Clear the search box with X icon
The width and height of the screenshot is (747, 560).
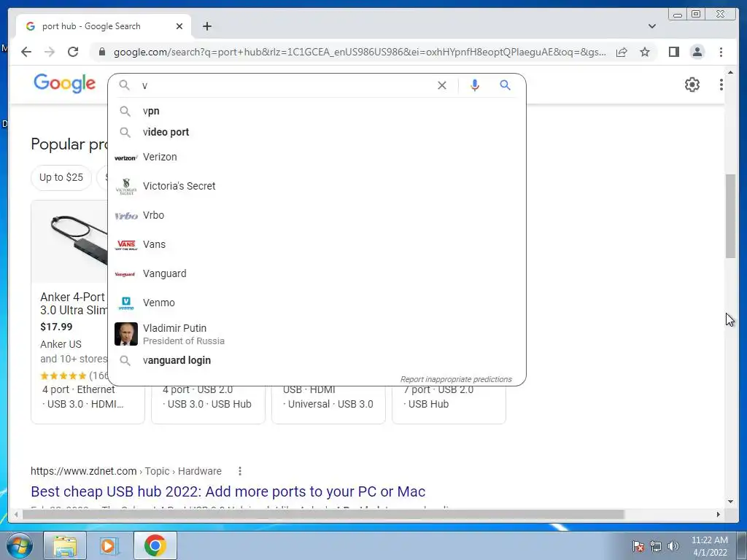pos(442,85)
